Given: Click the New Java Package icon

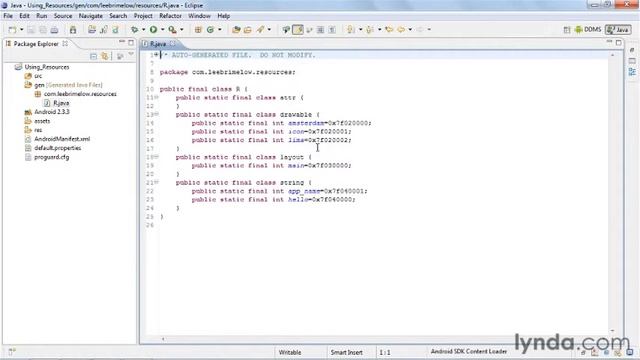Looking at the screenshot, I should point(198,30).
